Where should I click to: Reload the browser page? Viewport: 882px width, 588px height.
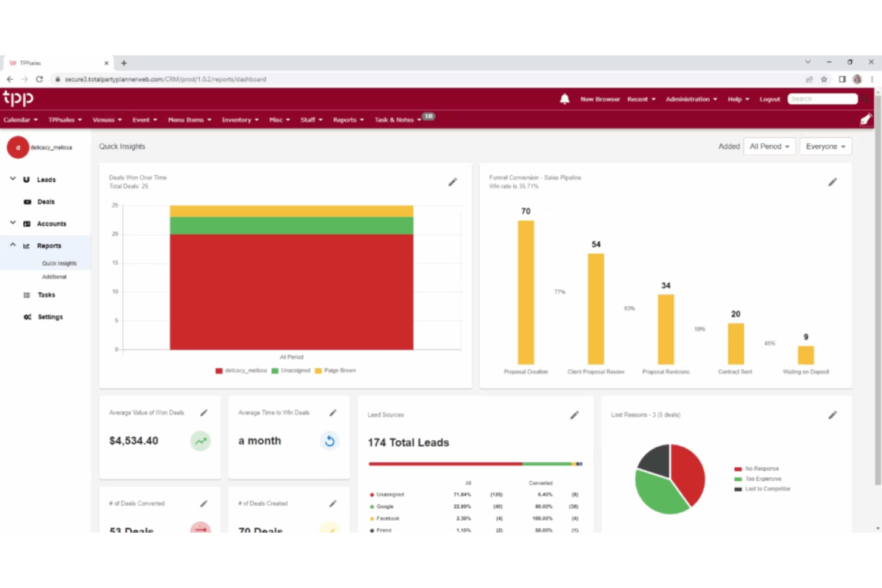coord(39,79)
